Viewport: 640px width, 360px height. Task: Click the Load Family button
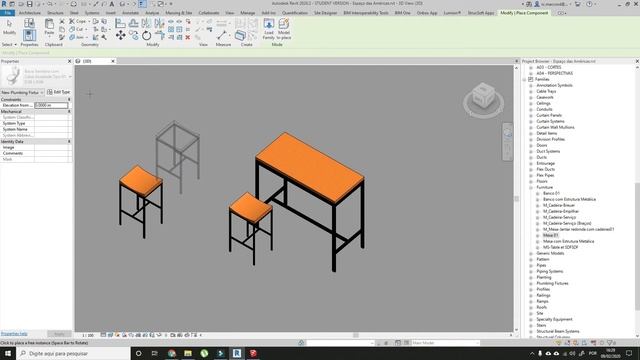click(269, 29)
